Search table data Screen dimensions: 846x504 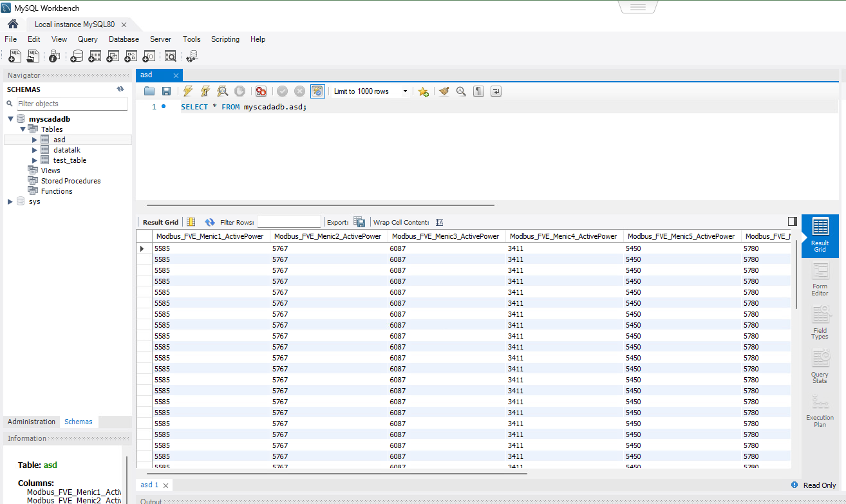pos(171,57)
